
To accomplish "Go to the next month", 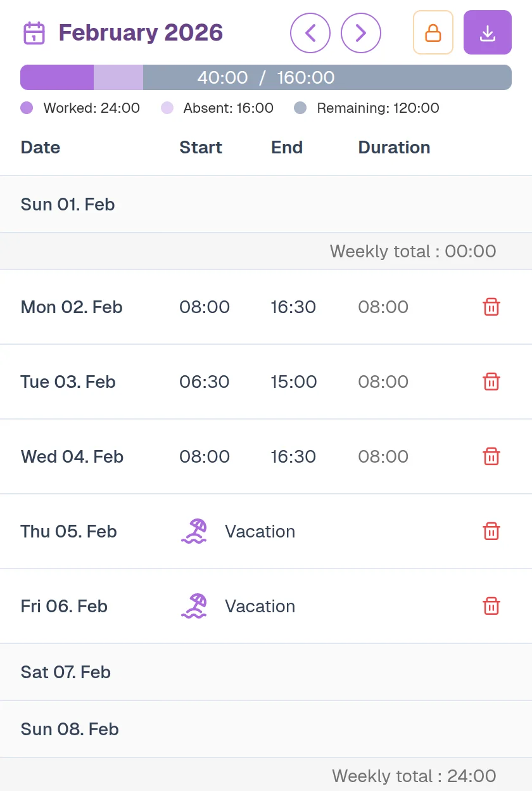I will (x=361, y=33).
